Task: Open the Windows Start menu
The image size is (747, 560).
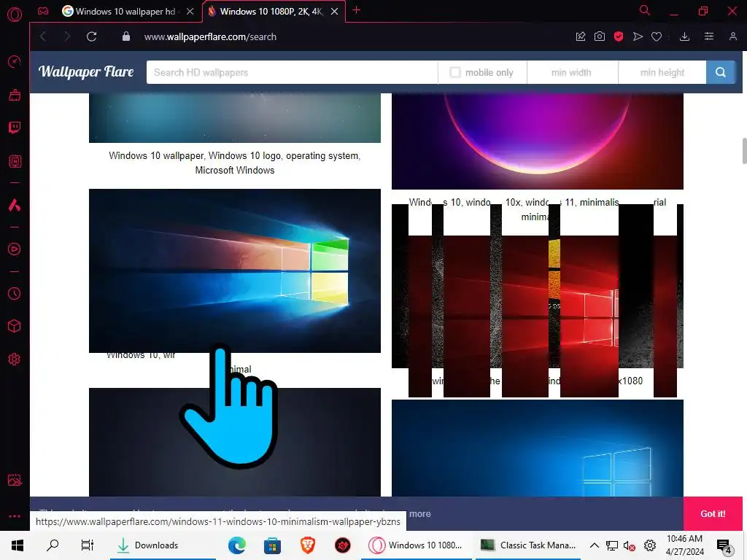Action: (18, 545)
